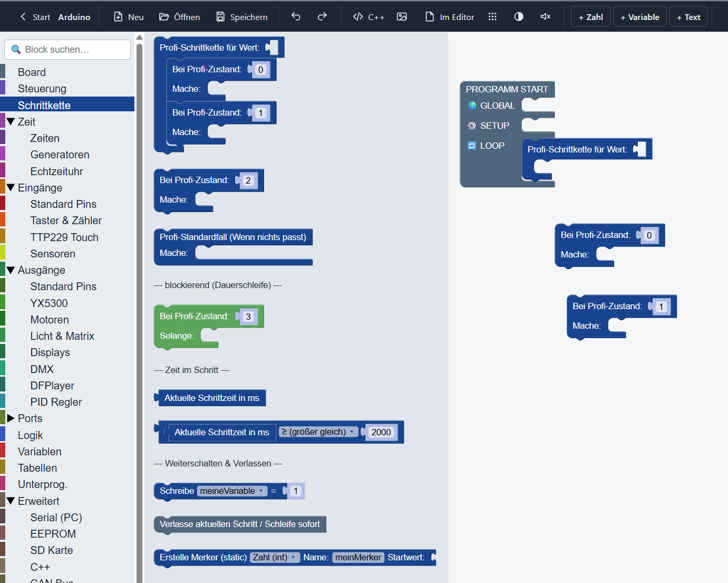Click the + Text button
The image size is (728, 583).
(x=688, y=17)
